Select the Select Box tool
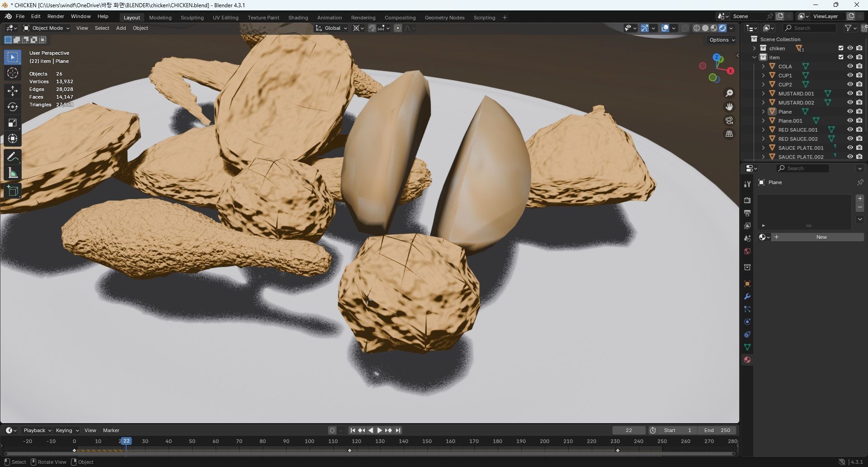Screen dimensions: 868x467 (x=13, y=57)
